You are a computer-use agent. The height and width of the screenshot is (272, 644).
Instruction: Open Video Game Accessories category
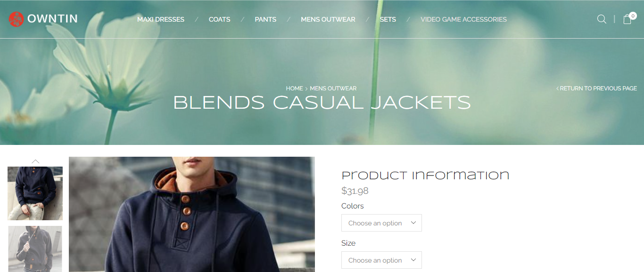(463, 19)
